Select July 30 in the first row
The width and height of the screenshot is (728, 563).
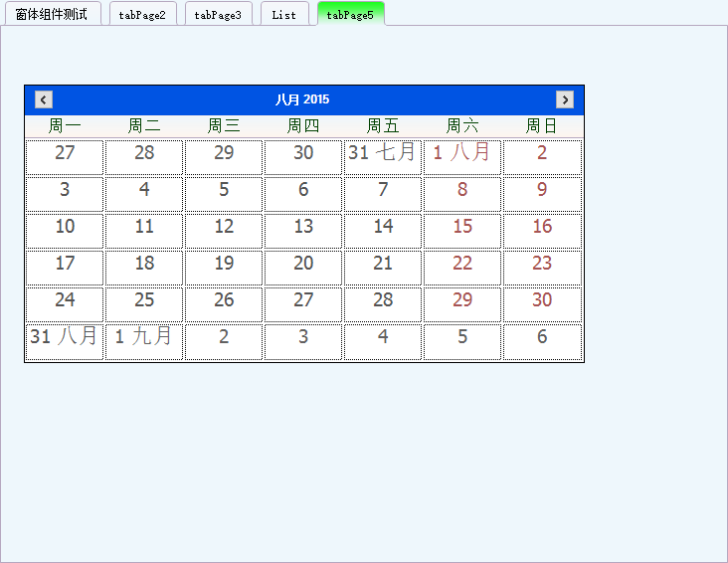pos(303,157)
